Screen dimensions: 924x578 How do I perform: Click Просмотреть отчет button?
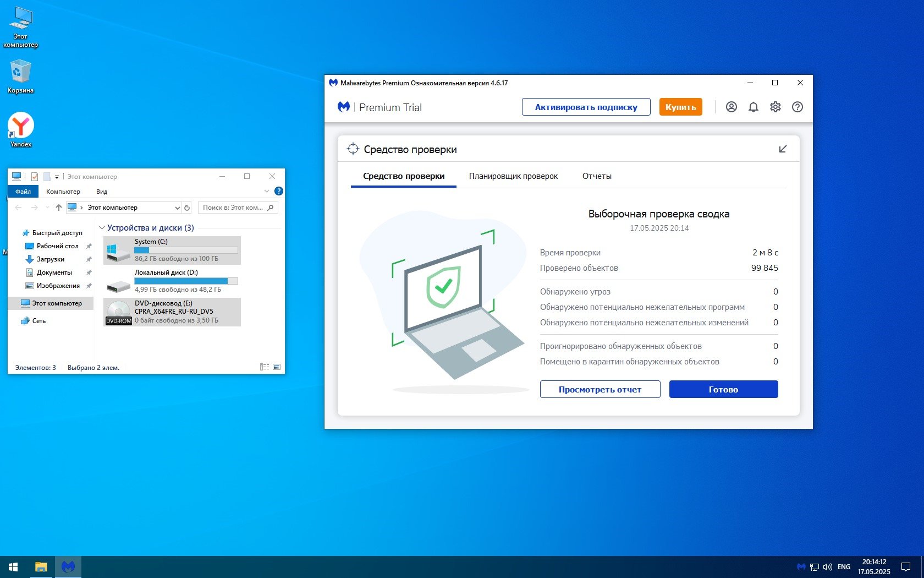(600, 389)
